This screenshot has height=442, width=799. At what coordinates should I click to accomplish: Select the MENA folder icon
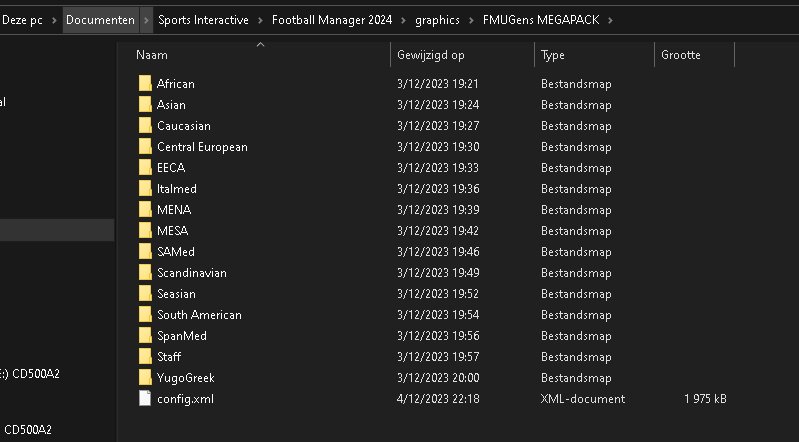click(145, 210)
